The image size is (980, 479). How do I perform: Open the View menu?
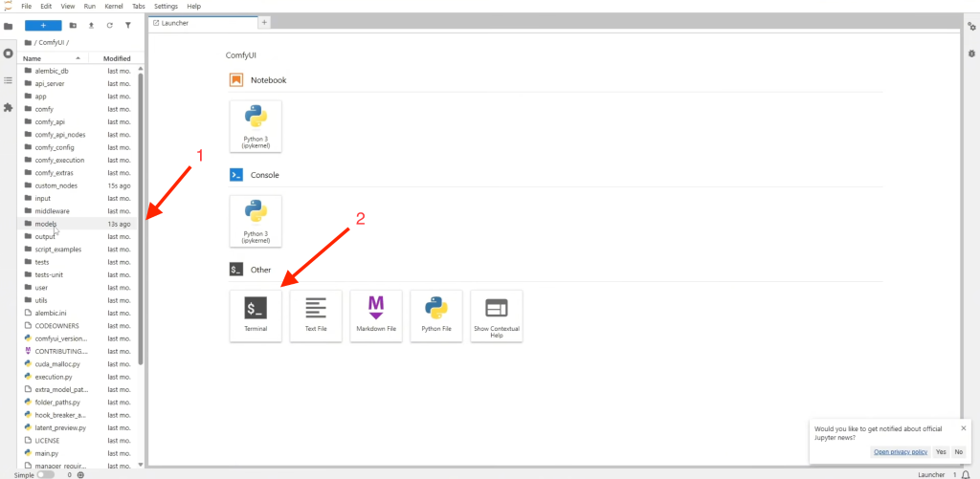[68, 6]
